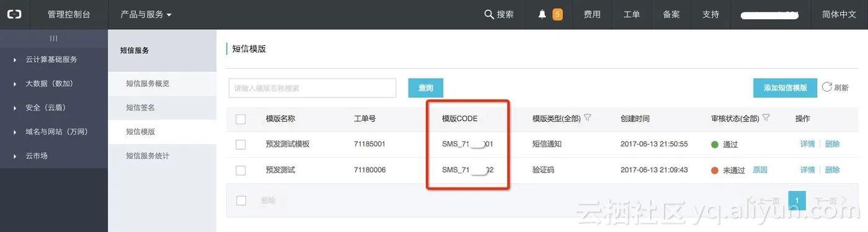The height and width of the screenshot is (232, 868).
Task: Open the 支持 menu
Action: coord(711,14)
